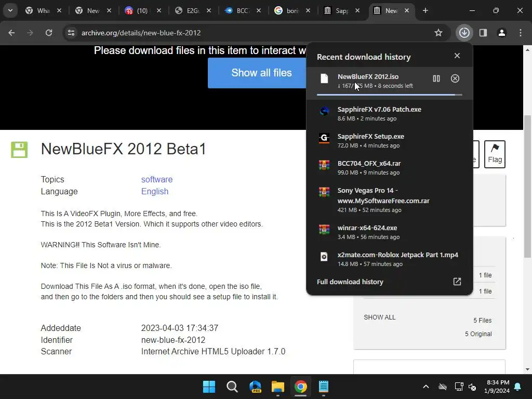Click the Show all files button
Image resolution: width=532 pixels, height=399 pixels.
[257, 73]
